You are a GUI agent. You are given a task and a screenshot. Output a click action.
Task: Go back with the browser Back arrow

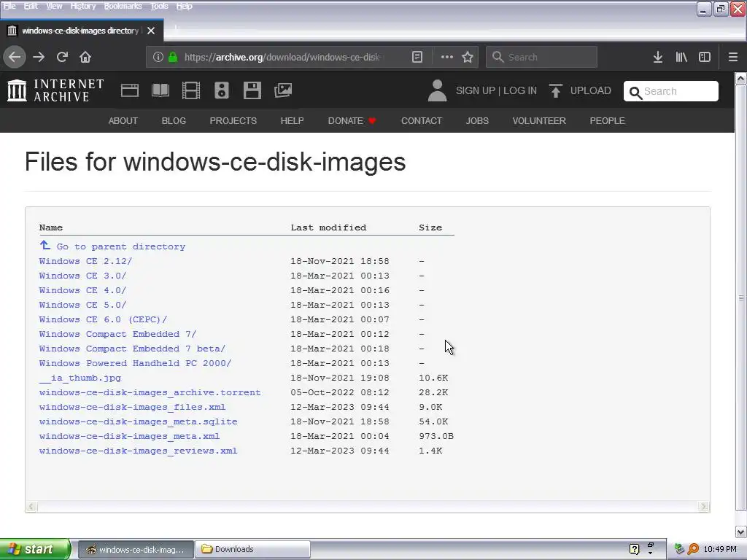click(x=15, y=57)
